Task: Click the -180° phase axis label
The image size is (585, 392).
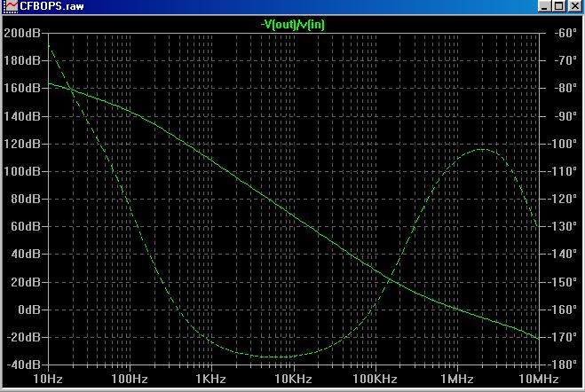Action: click(564, 365)
